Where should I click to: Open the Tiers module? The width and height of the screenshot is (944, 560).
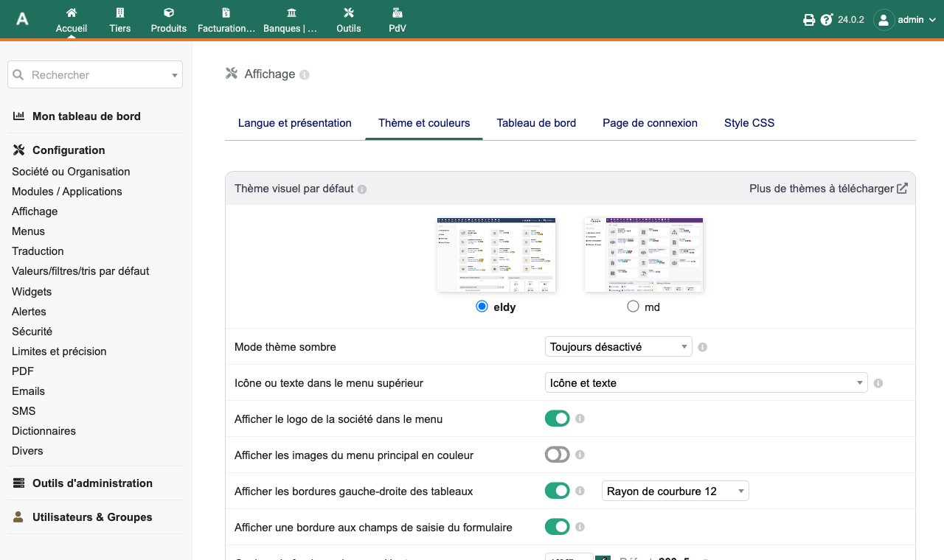coord(120,20)
